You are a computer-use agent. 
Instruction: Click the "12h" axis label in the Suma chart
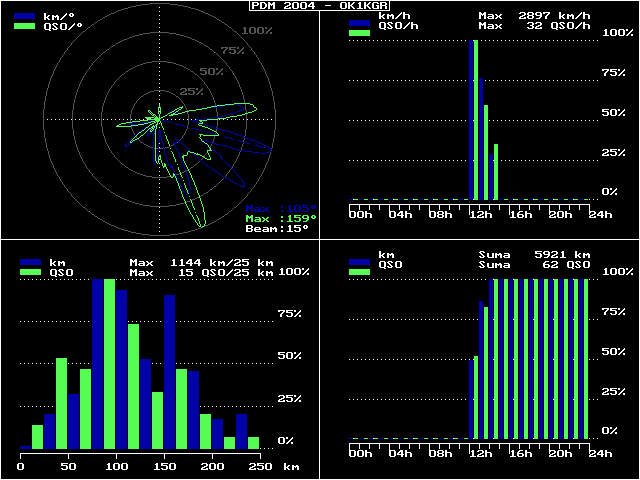click(x=480, y=454)
